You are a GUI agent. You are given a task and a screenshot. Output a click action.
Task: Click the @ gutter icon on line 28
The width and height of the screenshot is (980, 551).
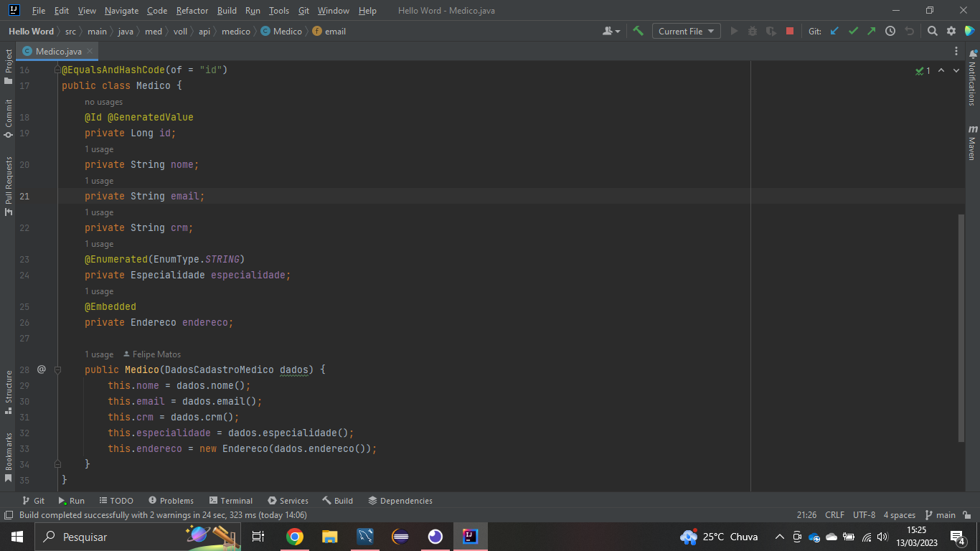41,369
